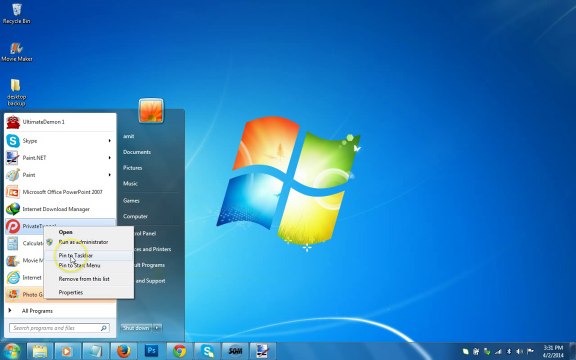Open Movie Maker from the Start menu list

pos(24,260)
